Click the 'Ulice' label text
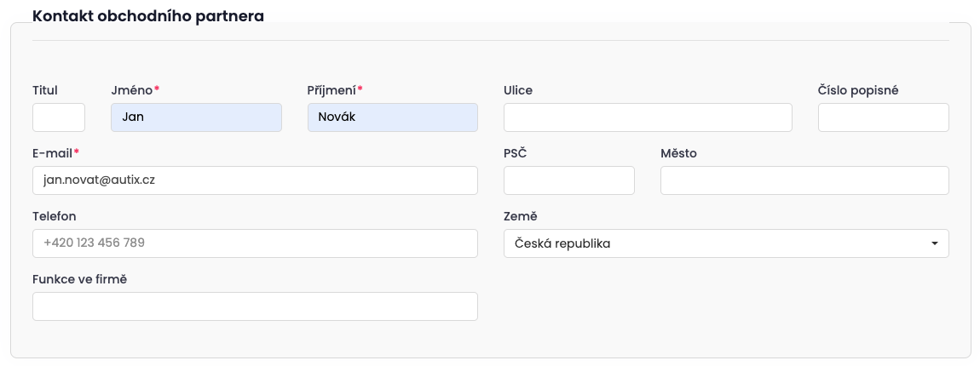The image size is (980, 366). coord(518,90)
